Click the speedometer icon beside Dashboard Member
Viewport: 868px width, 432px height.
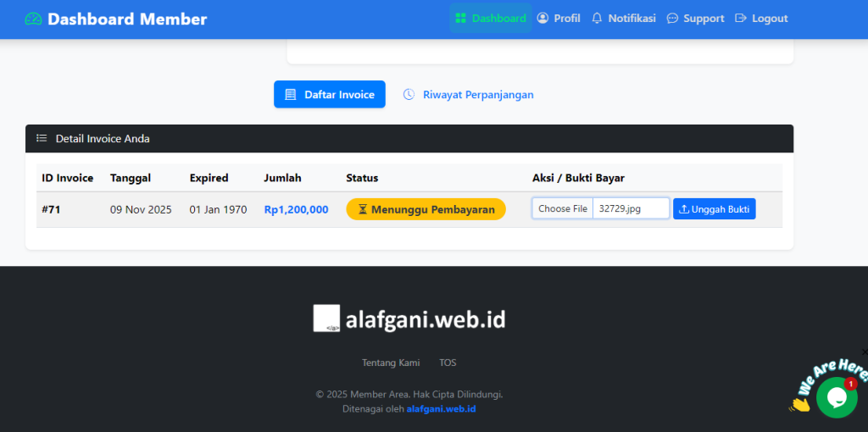[x=33, y=19]
